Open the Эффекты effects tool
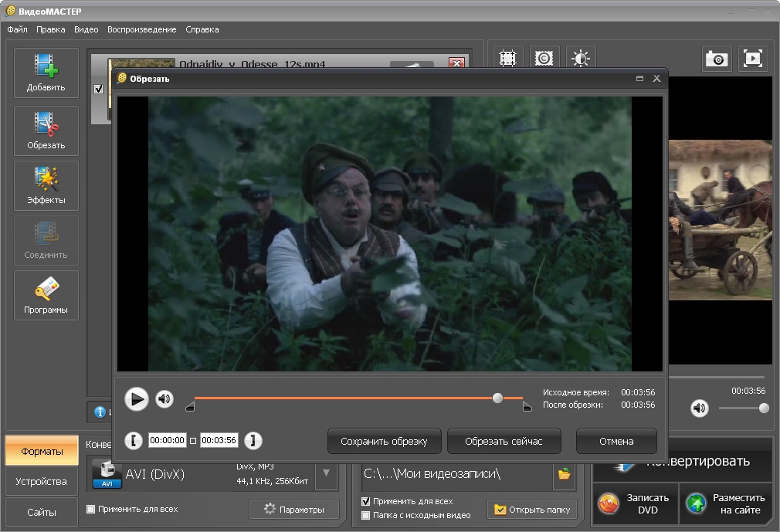Viewport: 780px width, 532px height. pyautogui.click(x=46, y=186)
